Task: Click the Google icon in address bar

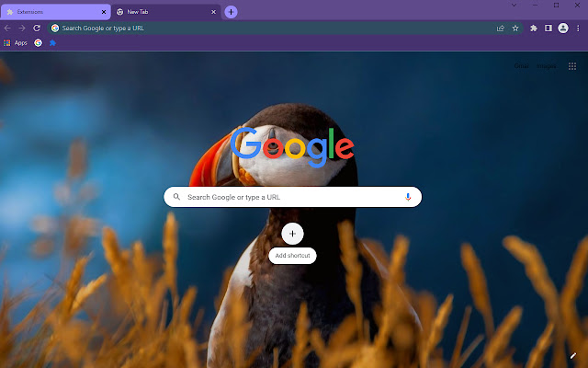Action: pyautogui.click(x=55, y=29)
